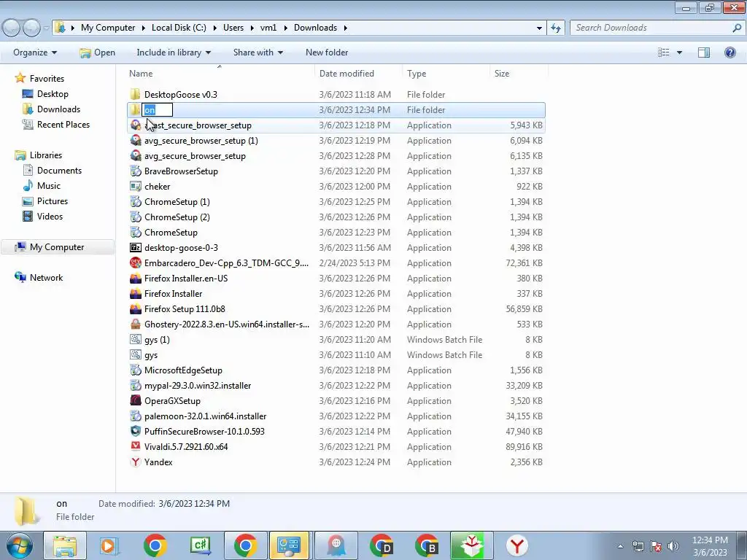Open the Share with dropdown
The image size is (747, 560).
pos(258,52)
